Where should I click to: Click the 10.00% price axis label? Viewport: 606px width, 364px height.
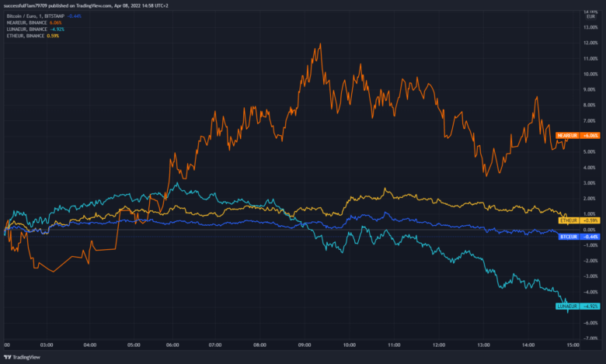click(x=590, y=74)
